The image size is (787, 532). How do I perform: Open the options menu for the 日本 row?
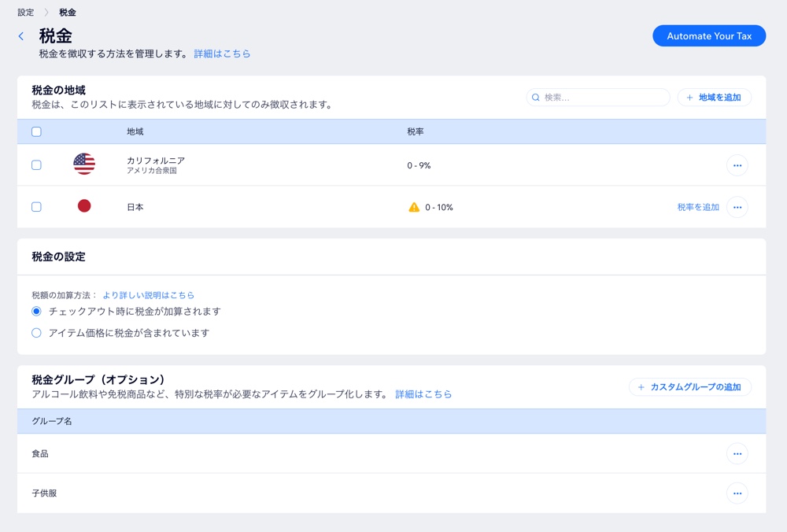tap(737, 207)
